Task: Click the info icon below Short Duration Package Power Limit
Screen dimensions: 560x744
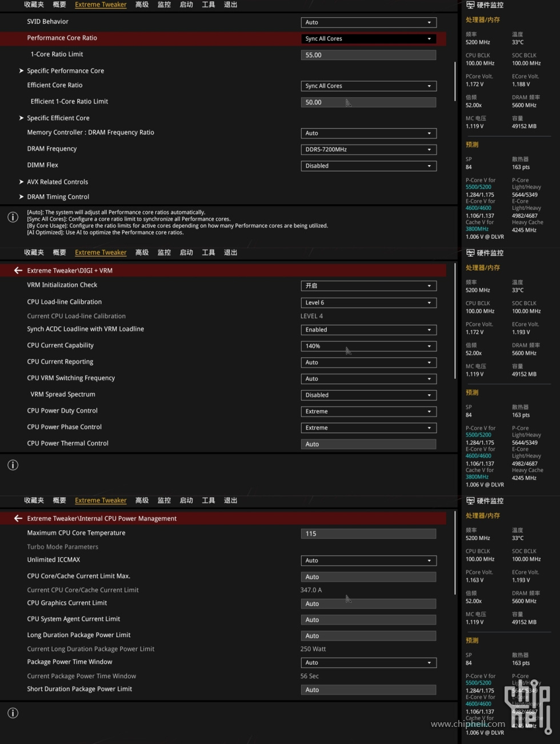Action: tap(13, 713)
